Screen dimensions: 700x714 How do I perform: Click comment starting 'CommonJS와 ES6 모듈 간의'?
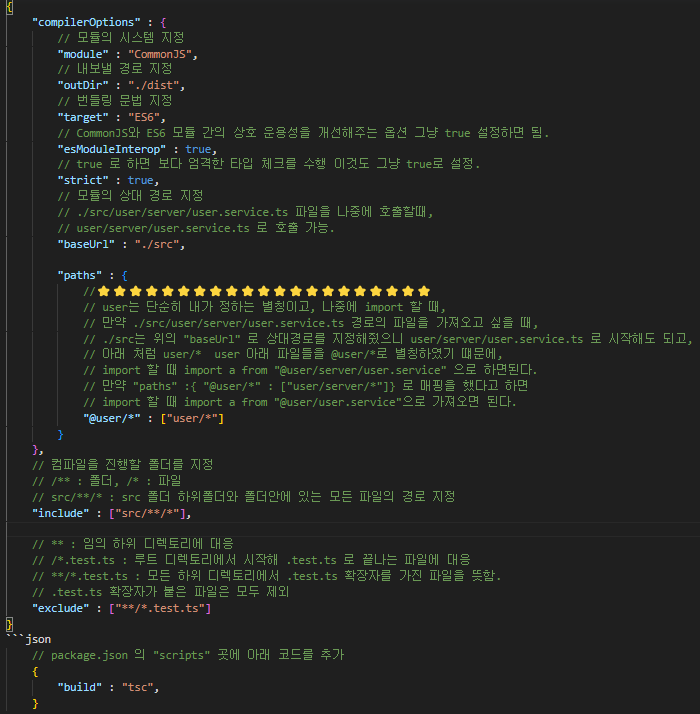click(303, 133)
